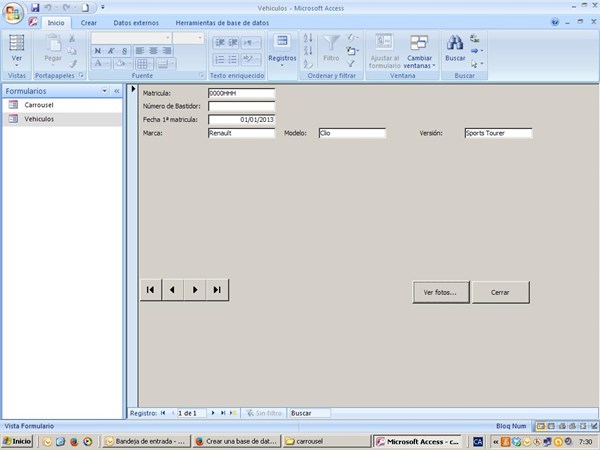The image size is (600, 450).
Task: Go to last record using form button
Action: point(218,290)
